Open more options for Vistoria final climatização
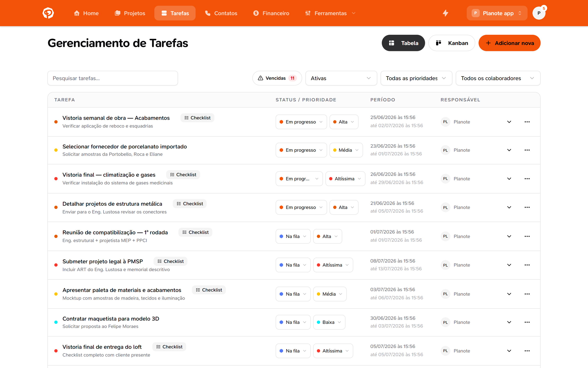The height and width of the screenshot is (368, 588). [x=527, y=179]
